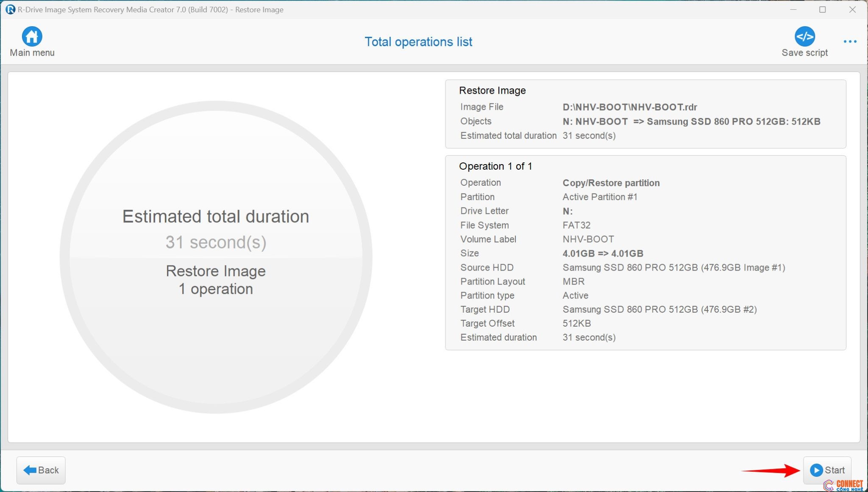
Task: Click the Start button
Action: click(x=827, y=470)
